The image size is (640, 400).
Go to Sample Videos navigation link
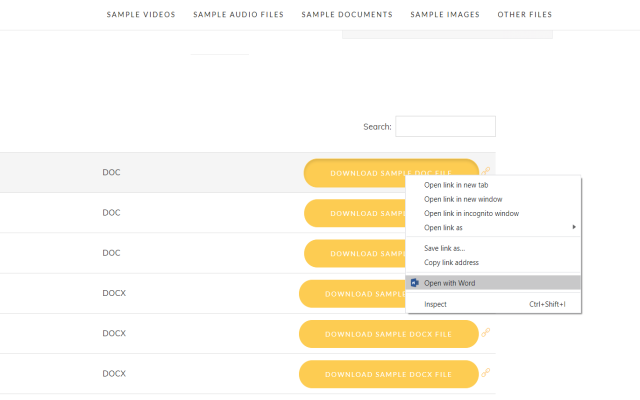pos(141,15)
